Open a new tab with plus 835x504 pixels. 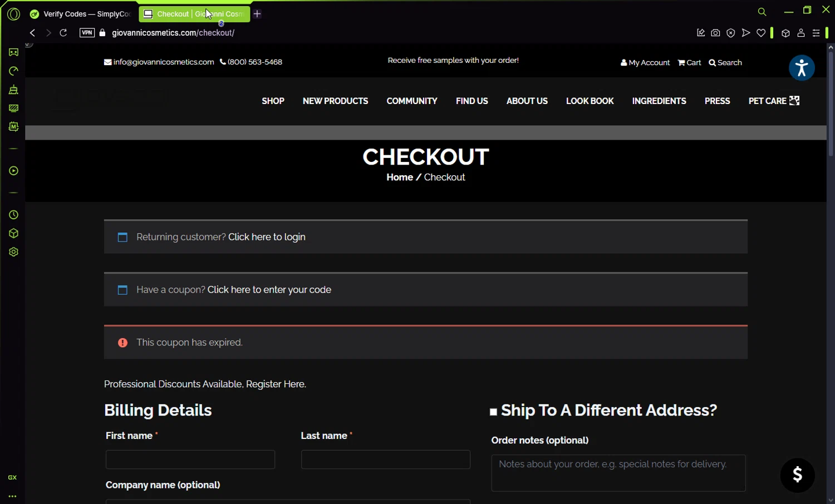(257, 14)
